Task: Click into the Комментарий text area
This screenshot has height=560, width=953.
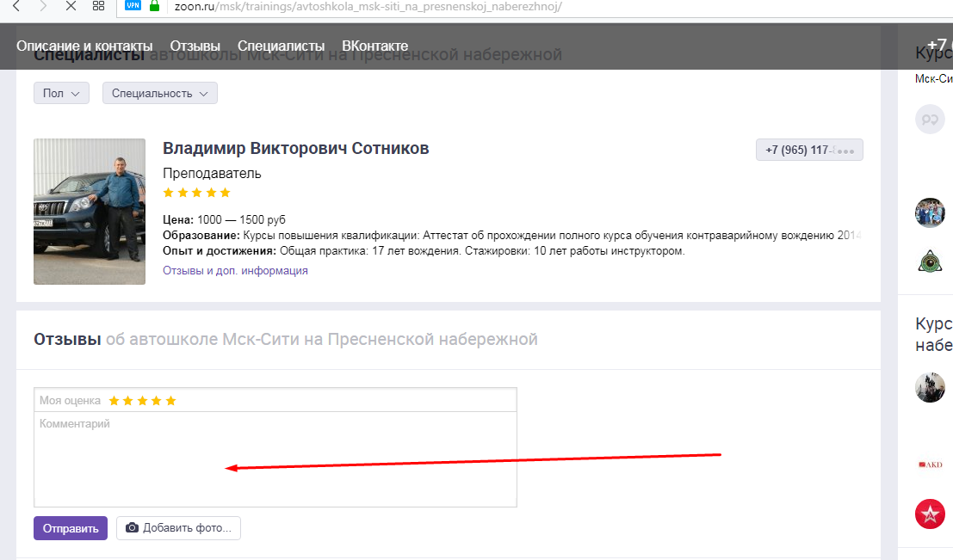Action: pyautogui.click(x=275, y=460)
